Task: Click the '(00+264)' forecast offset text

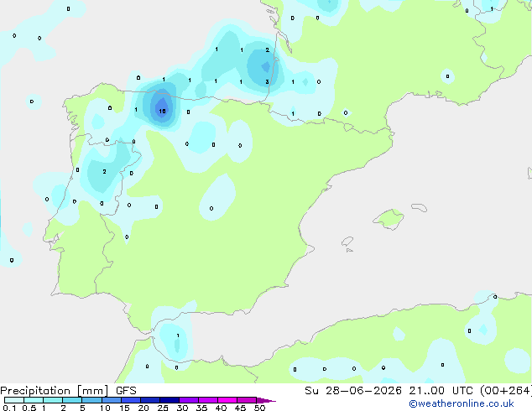Action: coord(506,391)
